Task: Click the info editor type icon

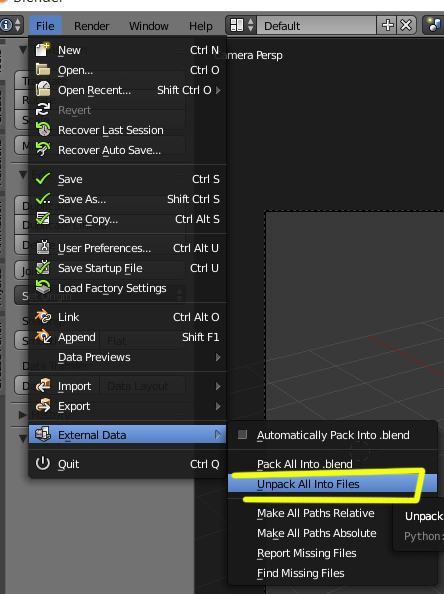Action: (x=6, y=25)
